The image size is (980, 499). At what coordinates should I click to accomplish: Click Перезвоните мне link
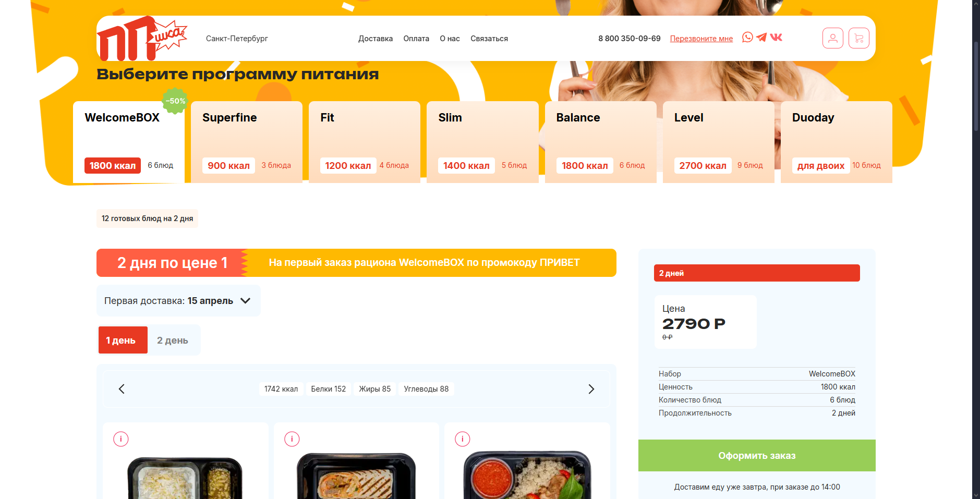pyautogui.click(x=701, y=39)
